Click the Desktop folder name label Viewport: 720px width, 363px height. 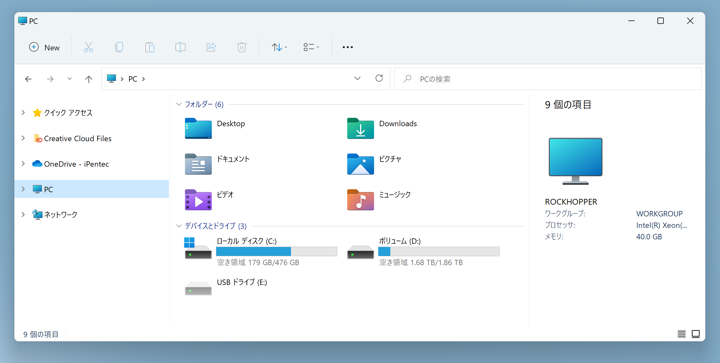(231, 124)
